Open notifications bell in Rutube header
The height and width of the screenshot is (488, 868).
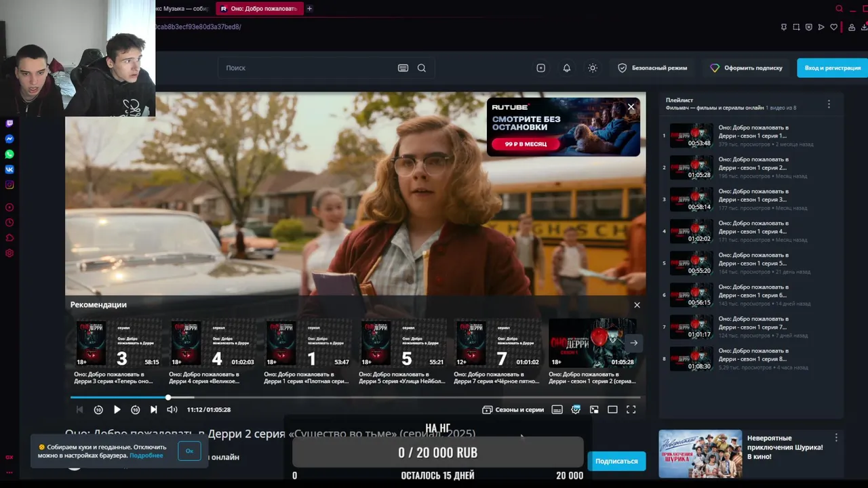click(x=566, y=68)
